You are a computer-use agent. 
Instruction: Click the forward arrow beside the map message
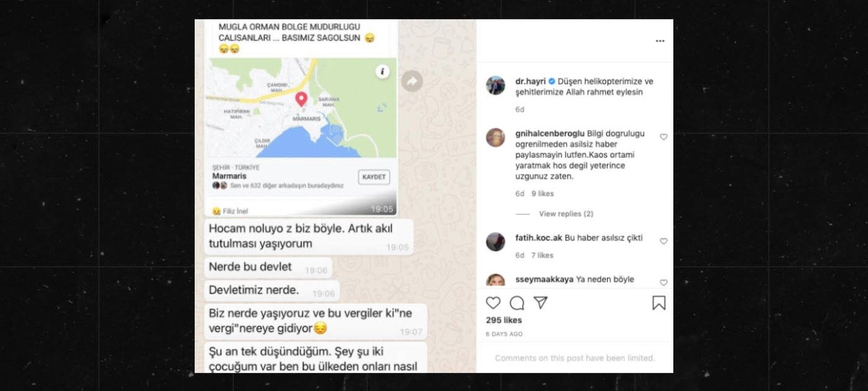412,81
